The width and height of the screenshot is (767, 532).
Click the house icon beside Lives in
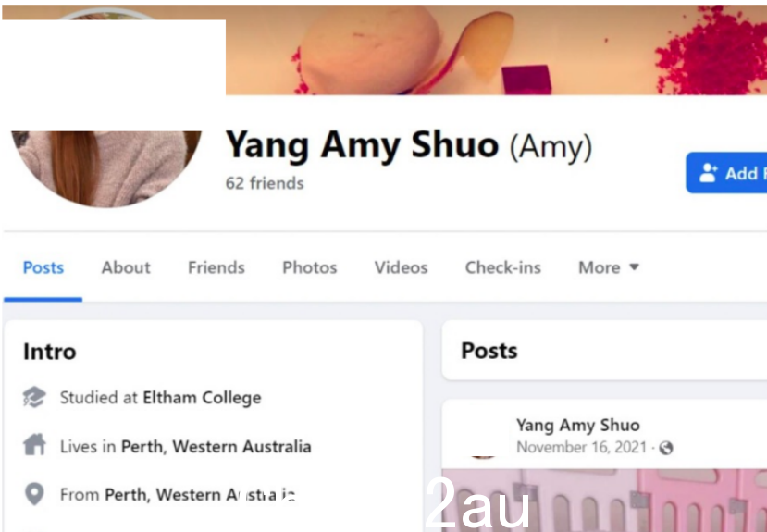point(34,445)
